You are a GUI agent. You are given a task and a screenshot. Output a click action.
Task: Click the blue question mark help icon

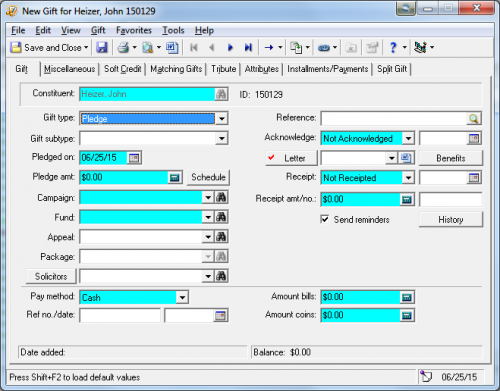[393, 48]
